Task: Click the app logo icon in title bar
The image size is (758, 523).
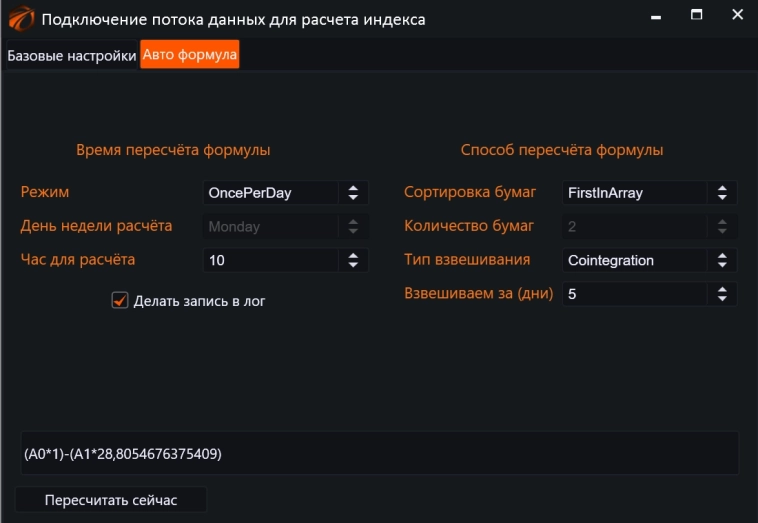Action: [x=21, y=19]
